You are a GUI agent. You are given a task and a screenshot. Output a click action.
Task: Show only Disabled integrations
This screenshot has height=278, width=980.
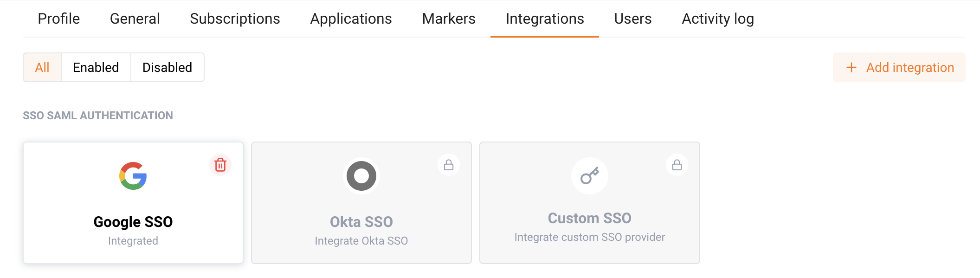click(x=168, y=67)
